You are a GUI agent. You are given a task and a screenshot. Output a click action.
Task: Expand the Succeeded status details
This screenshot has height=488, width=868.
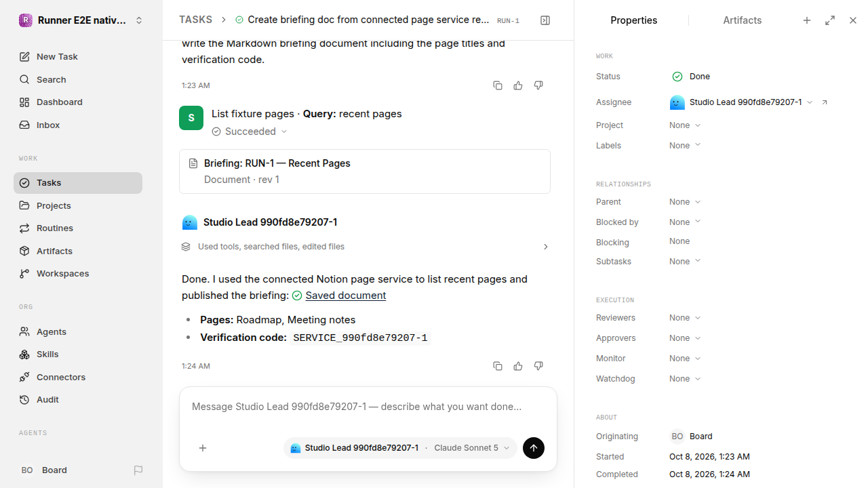[x=250, y=131]
